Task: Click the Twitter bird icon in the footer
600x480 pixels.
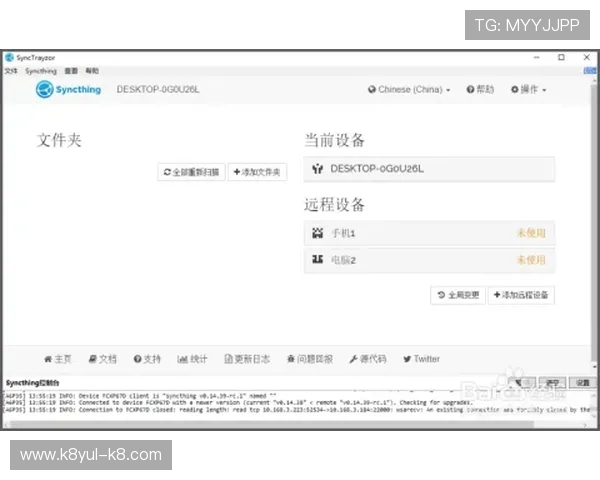Action: (x=407, y=359)
